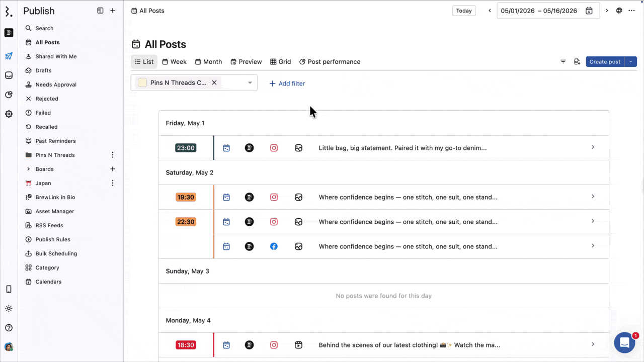Collapse the sidebar panel toggle
Image resolution: width=644 pixels, height=362 pixels.
pos(100,11)
